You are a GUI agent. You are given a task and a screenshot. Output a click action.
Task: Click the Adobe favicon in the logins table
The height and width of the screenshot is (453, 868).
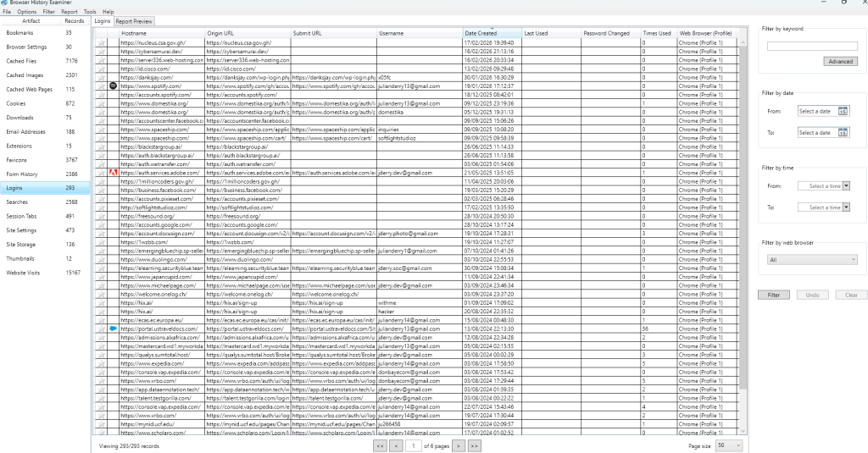(113, 173)
